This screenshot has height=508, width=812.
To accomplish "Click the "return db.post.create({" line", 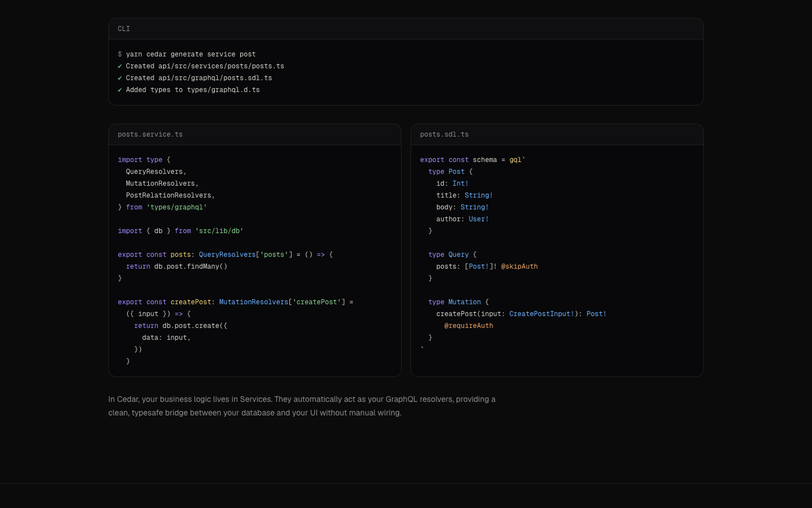I will (x=180, y=326).
